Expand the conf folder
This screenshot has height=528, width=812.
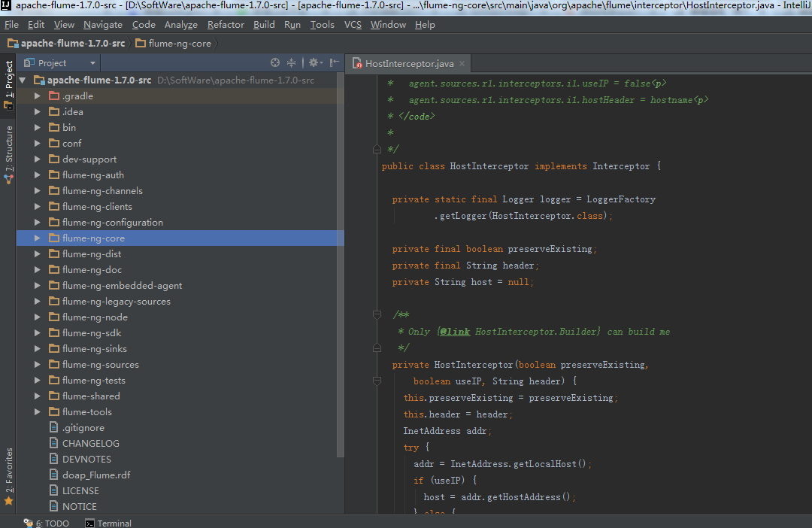(38, 144)
